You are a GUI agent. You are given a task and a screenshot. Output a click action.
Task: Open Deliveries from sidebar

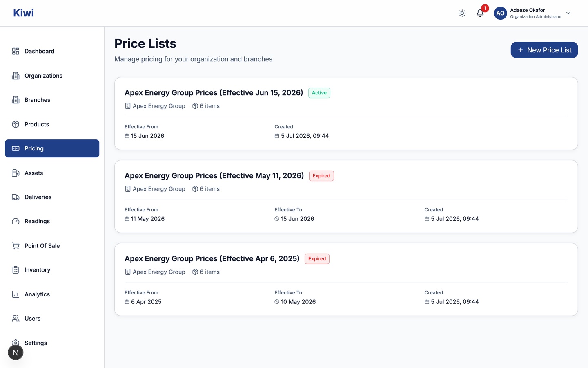(x=52, y=197)
